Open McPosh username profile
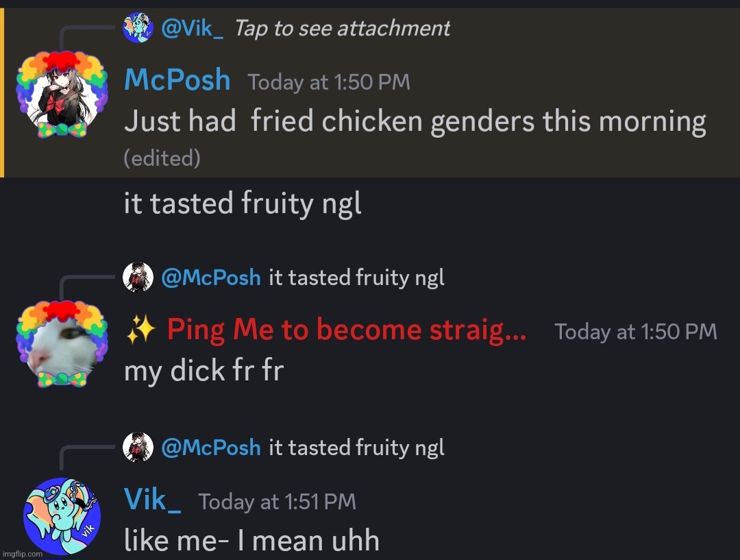Viewport: 740px width, 560px height. (x=177, y=80)
